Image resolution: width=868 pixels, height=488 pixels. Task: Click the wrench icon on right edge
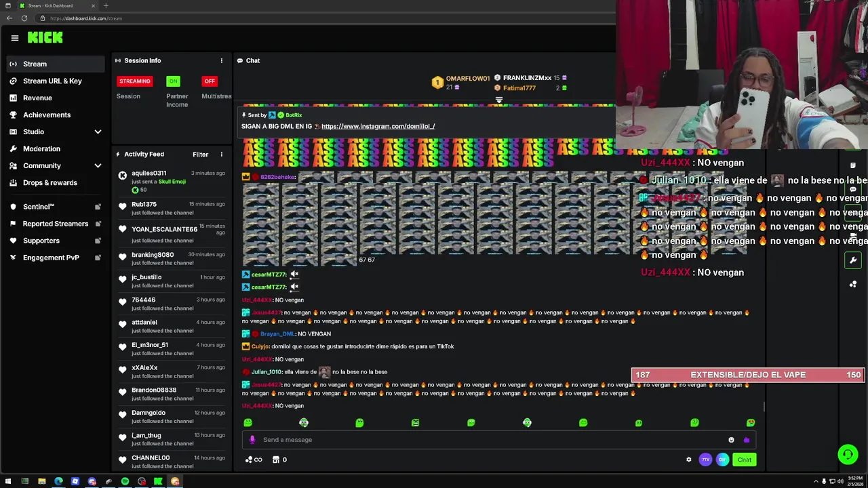coord(853,260)
